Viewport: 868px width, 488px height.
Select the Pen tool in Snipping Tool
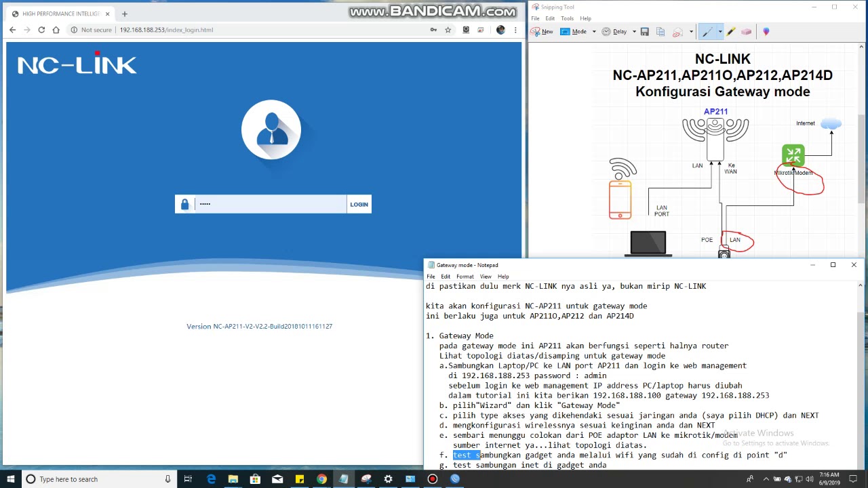[x=708, y=32]
